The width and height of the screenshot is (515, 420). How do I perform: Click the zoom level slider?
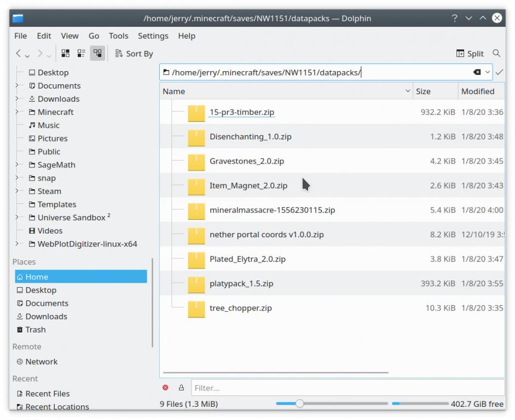tap(299, 404)
